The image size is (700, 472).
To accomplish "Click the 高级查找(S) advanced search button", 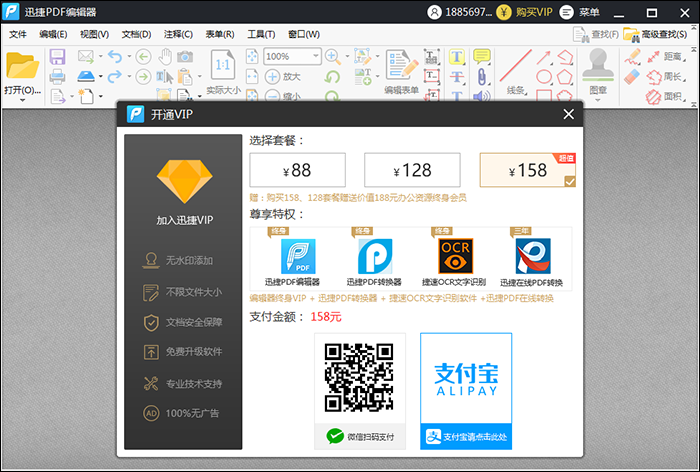I will click(x=655, y=34).
